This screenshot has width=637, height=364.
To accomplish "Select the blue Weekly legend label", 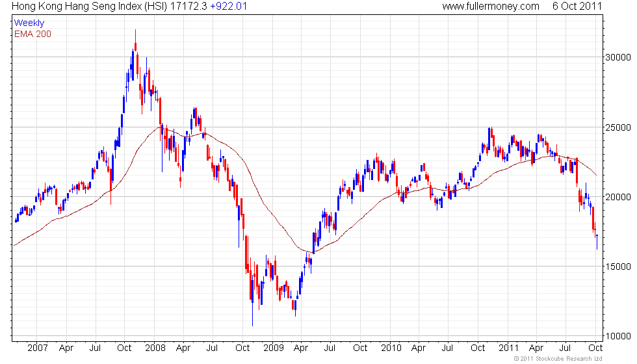I will point(29,23).
